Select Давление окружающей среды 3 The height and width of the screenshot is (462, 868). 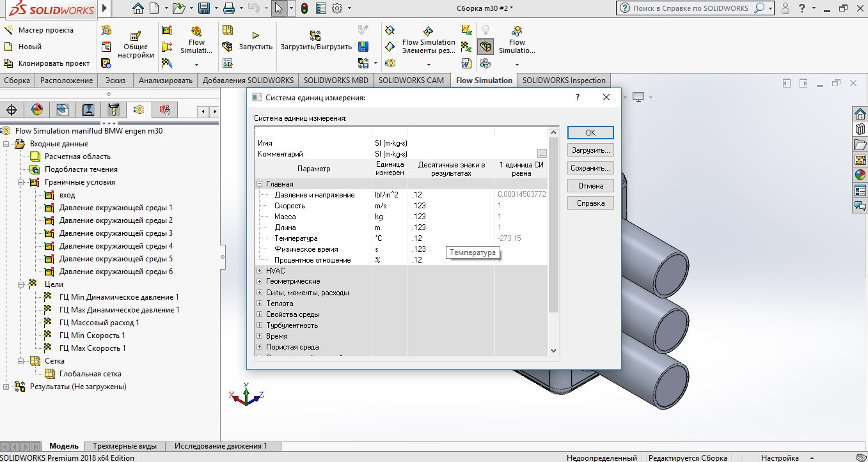click(116, 233)
